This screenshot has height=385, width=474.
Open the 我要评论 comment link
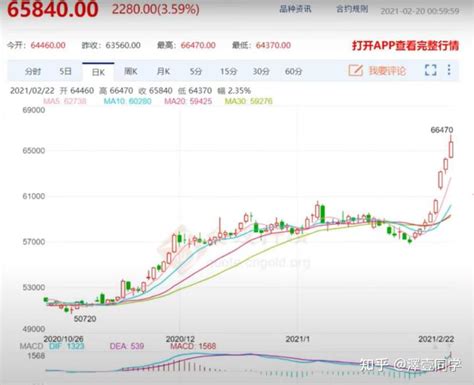(x=387, y=71)
